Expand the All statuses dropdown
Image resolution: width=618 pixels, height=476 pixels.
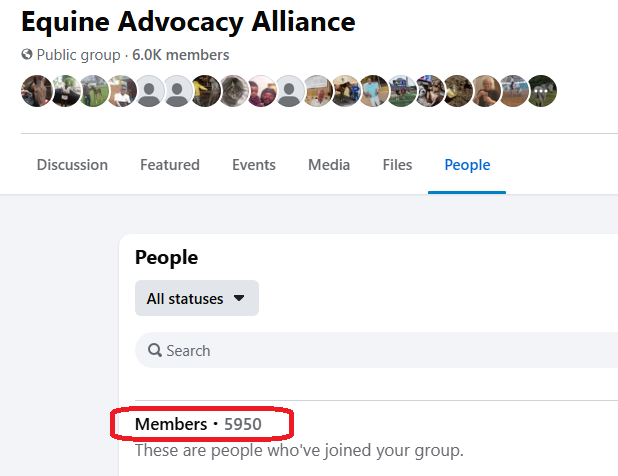click(196, 298)
